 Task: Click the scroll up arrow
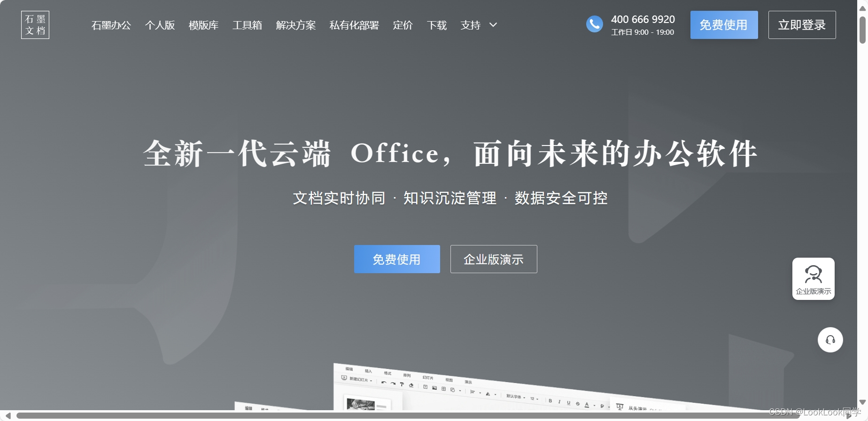(862, 8)
